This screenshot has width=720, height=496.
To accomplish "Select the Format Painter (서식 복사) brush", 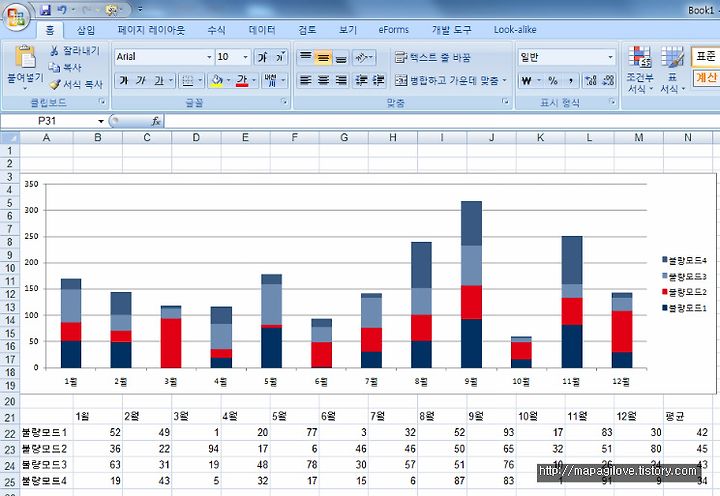I will coord(55,85).
